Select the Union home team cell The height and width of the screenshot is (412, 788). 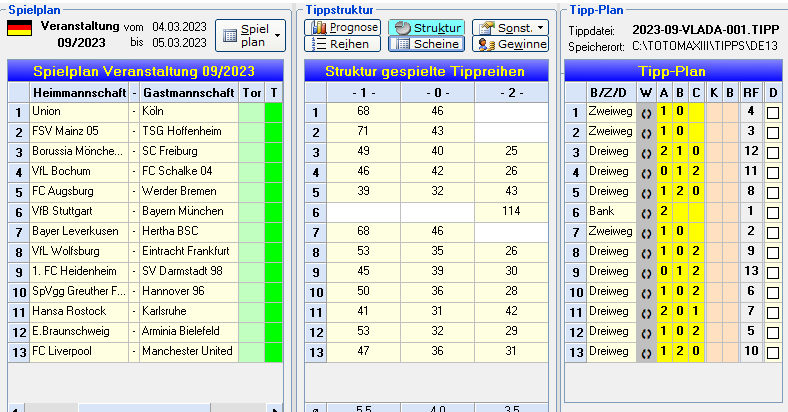pyautogui.click(x=79, y=113)
